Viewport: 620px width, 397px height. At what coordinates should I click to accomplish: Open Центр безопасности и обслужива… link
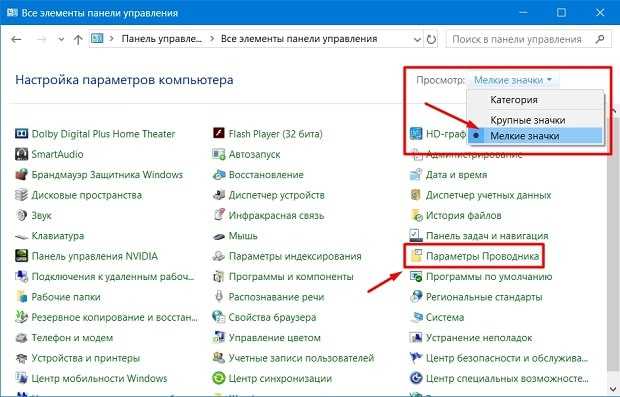507,358
